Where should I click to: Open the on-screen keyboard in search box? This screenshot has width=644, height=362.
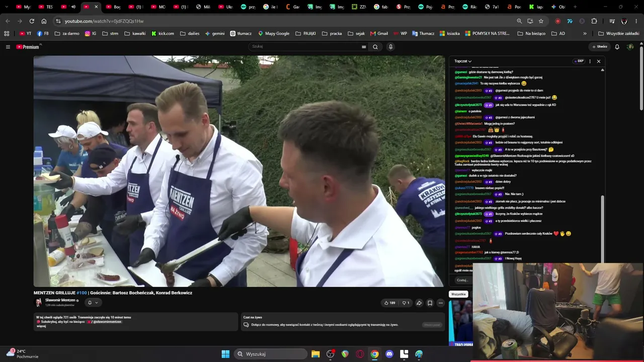(x=364, y=47)
